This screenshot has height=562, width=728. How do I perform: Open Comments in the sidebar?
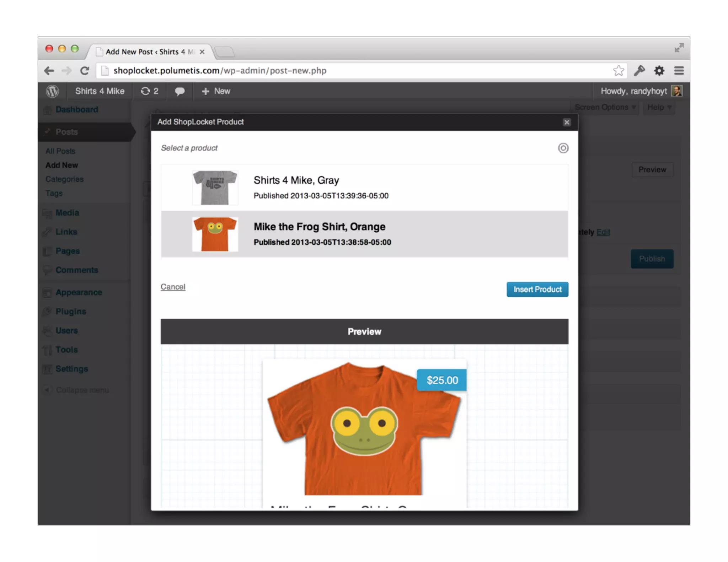pos(77,270)
